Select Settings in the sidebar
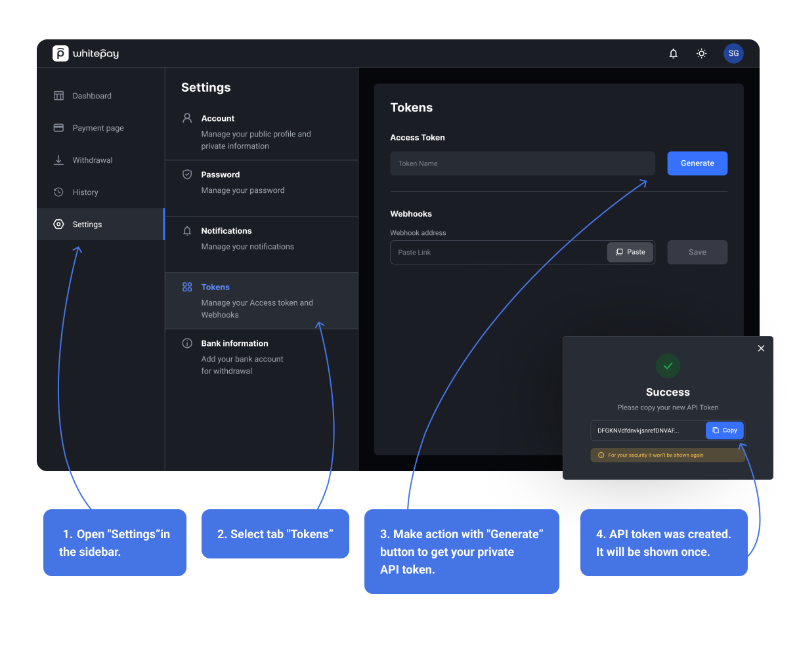Image resolution: width=799 pixels, height=672 pixels. click(x=87, y=224)
